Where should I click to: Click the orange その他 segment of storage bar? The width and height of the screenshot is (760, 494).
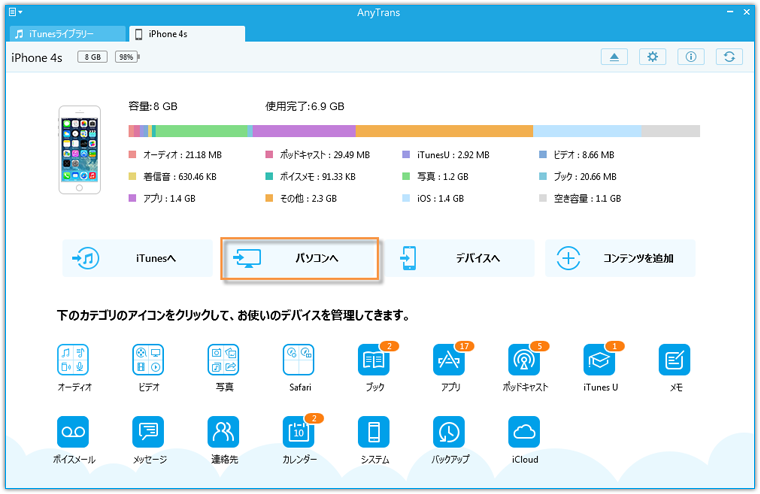click(444, 131)
